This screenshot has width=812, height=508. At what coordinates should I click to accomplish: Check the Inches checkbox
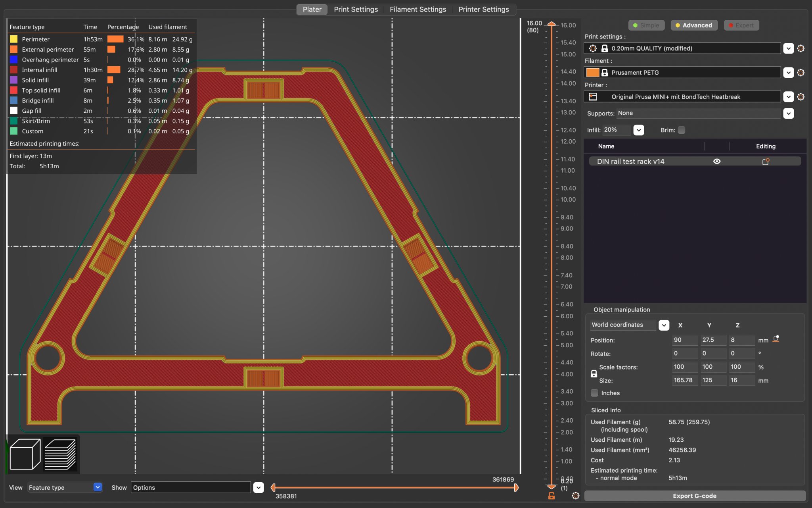[x=594, y=393]
